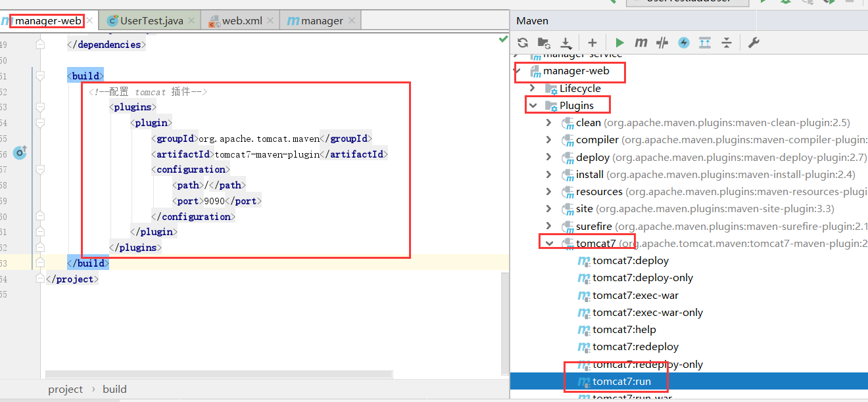This screenshot has width=868, height=402.
Task: Collapse the tomcat7 plugin node
Action: (x=549, y=243)
